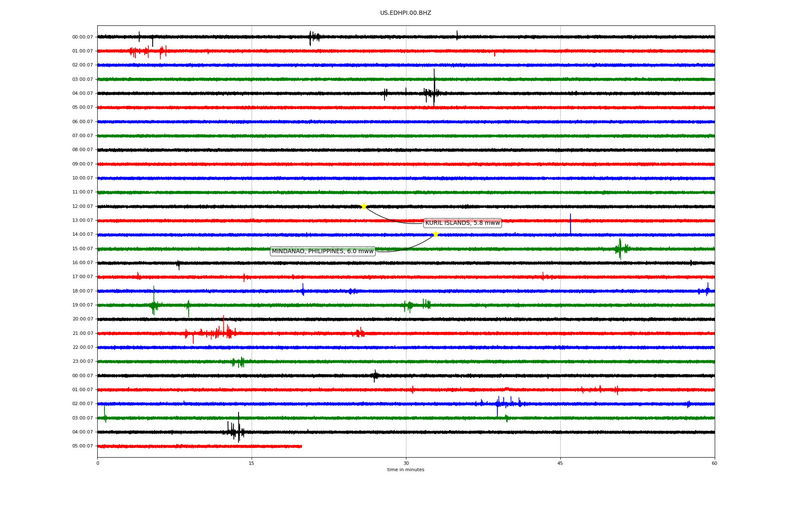Click the large black spike on the 04:00:07 trace
The width and height of the screenshot is (812, 508).
(x=434, y=87)
